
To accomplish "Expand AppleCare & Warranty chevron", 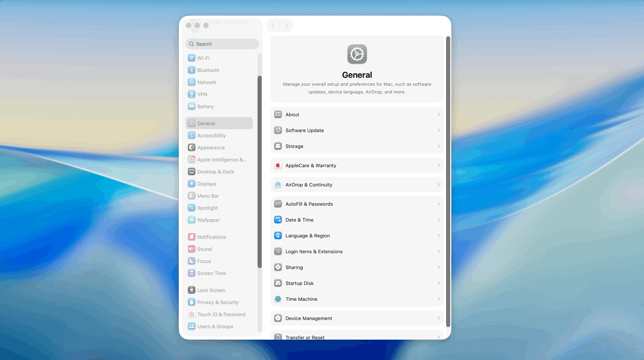I will point(439,165).
